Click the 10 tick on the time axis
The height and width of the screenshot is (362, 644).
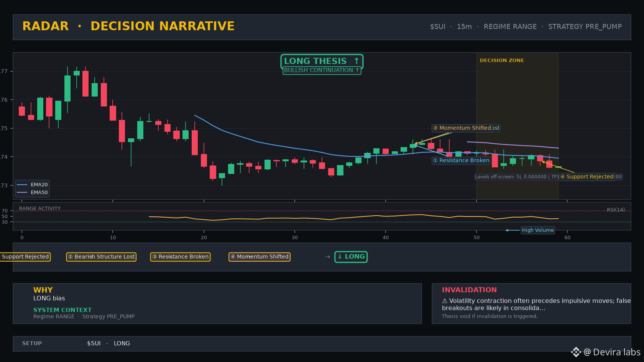pos(113,238)
